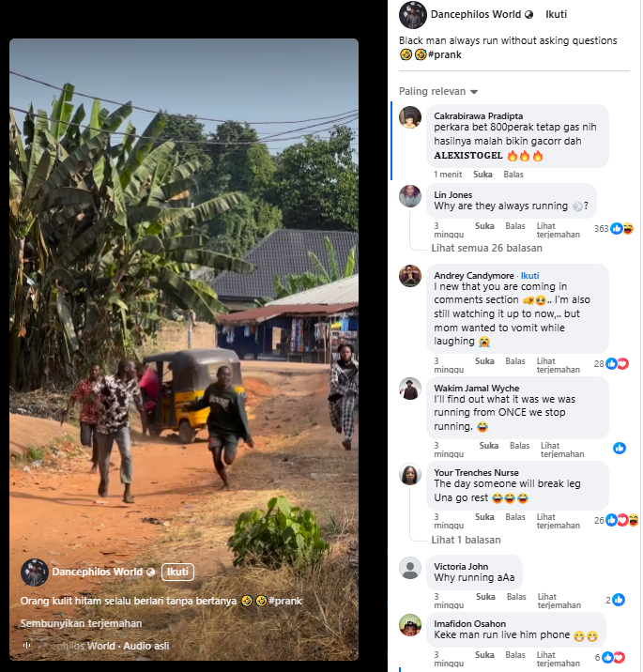643x672 pixels.
Task: Open Paling relevan sort dropdown
Action: (438, 91)
